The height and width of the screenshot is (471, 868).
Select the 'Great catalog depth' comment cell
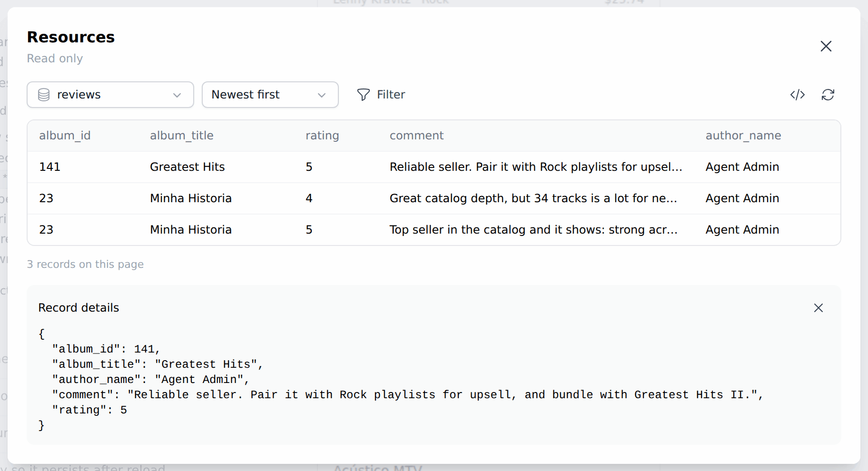533,198
